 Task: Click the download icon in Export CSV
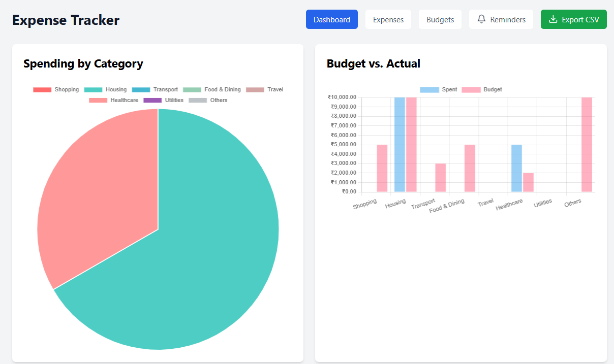552,19
